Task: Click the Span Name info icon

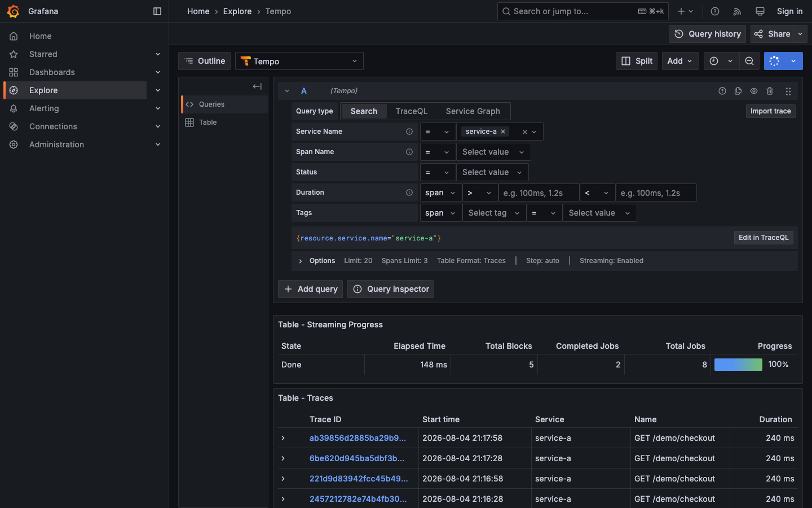Action: [409, 152]
